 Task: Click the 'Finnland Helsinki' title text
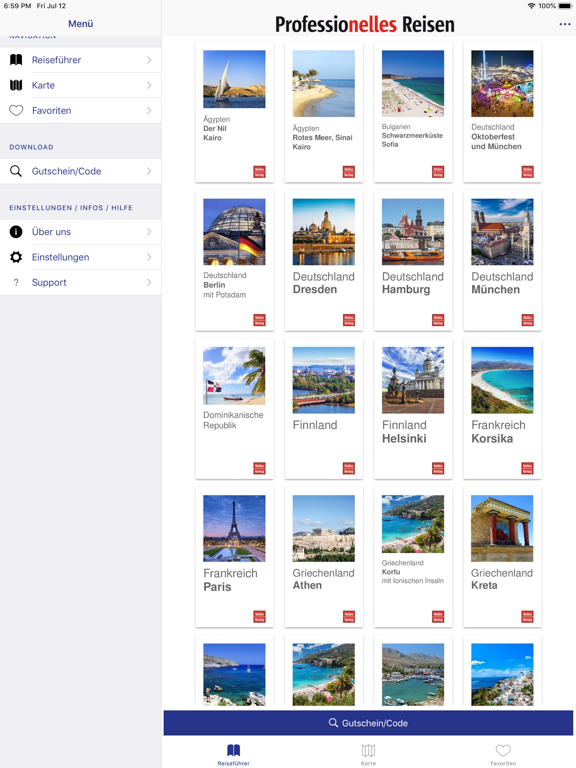tap(404, 432)
